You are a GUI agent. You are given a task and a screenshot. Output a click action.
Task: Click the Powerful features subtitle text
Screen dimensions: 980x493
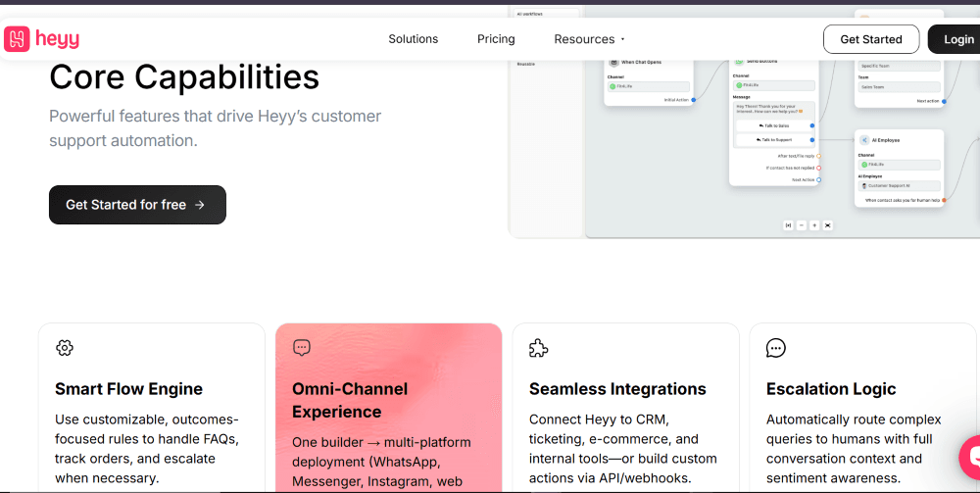215,128
